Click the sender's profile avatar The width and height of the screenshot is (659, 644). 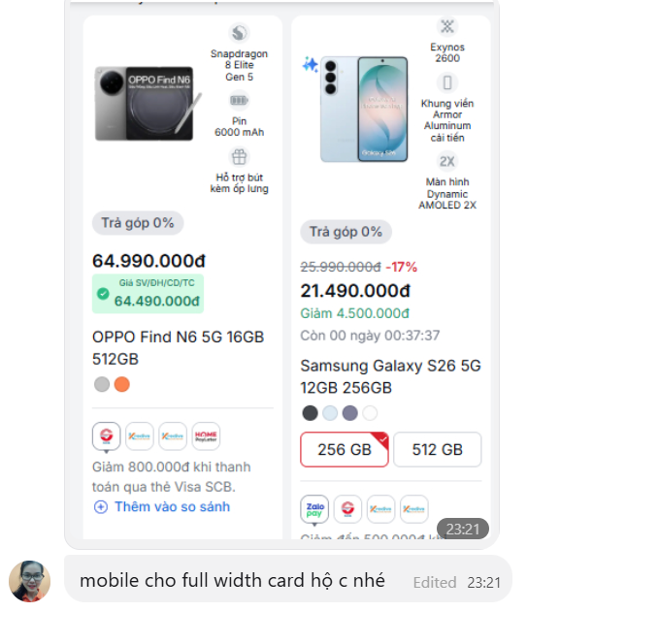[x=29, y=581]
